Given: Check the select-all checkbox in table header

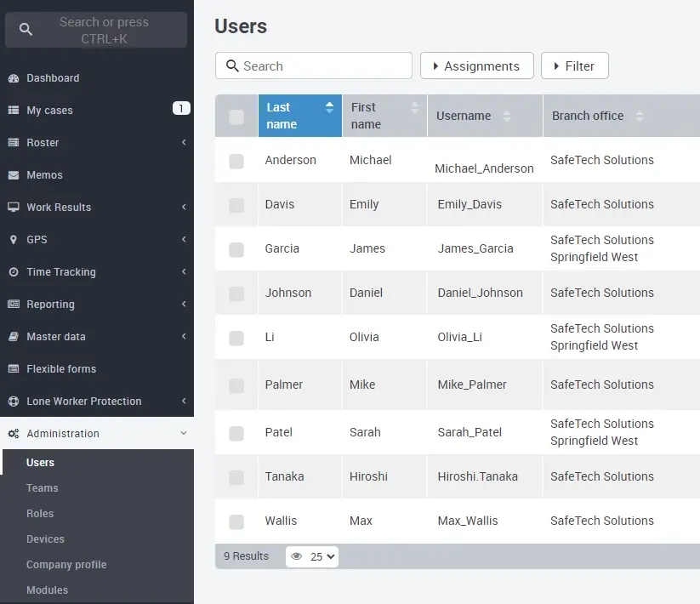Looking at the screenshot, I should click(236, 117).
